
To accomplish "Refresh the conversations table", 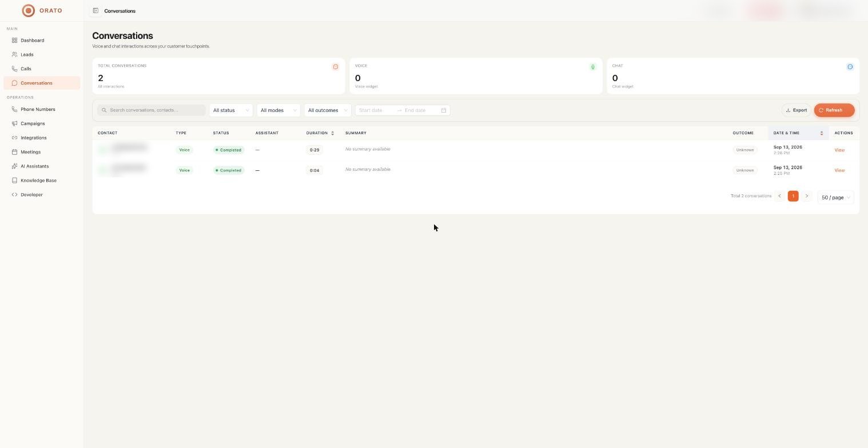I will pyautogui.click(x=834, y=110).
